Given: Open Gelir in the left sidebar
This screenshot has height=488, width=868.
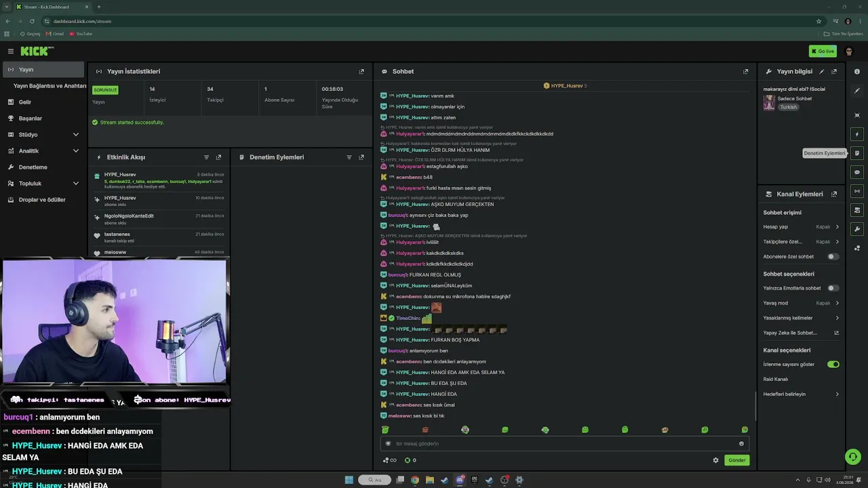Looking at the screenshot, I should click(x=43, y=102).
